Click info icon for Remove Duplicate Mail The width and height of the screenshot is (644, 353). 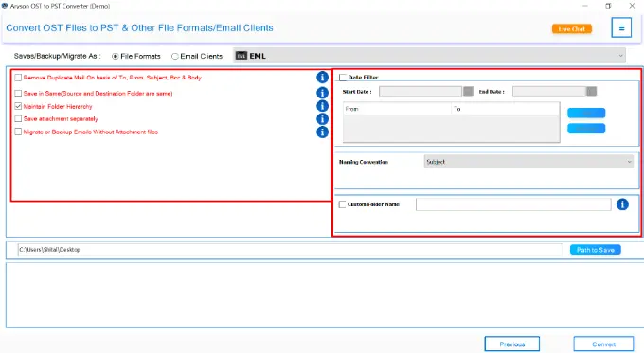click(322, 78)
